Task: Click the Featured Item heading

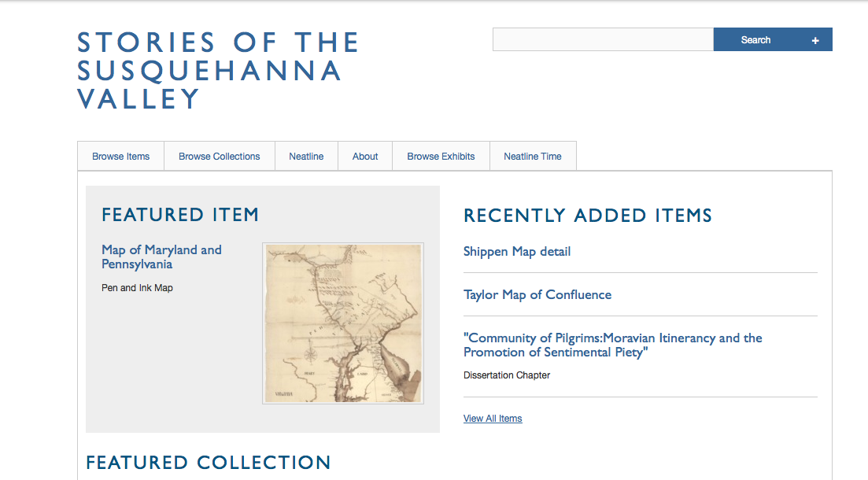Action: coord(180,215)
